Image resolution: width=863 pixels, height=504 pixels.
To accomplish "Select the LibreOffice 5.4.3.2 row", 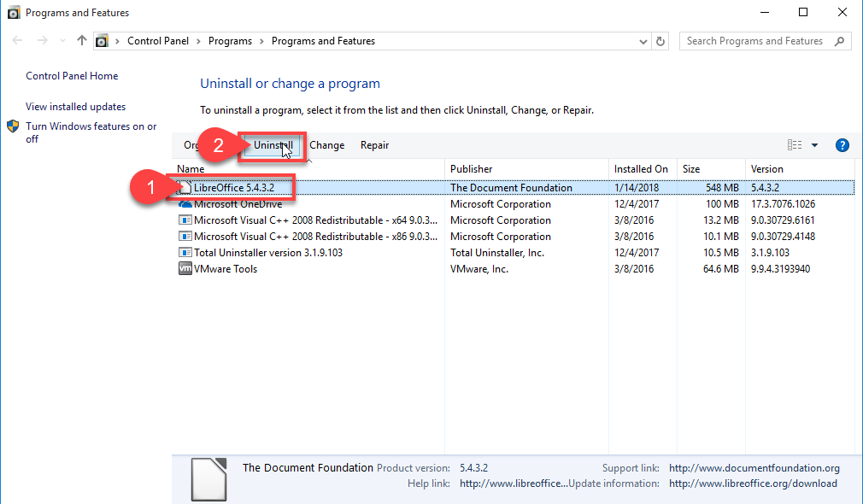I will (513, 188).
